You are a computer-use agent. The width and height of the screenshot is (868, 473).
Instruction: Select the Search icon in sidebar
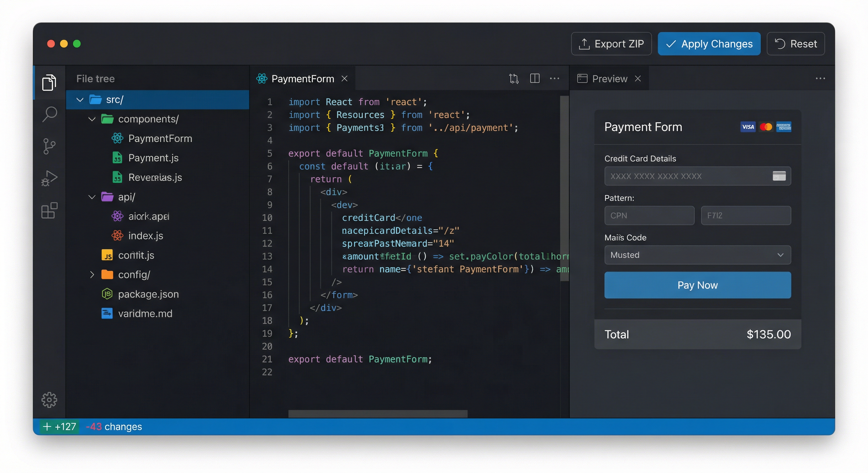tap(50, 115)
